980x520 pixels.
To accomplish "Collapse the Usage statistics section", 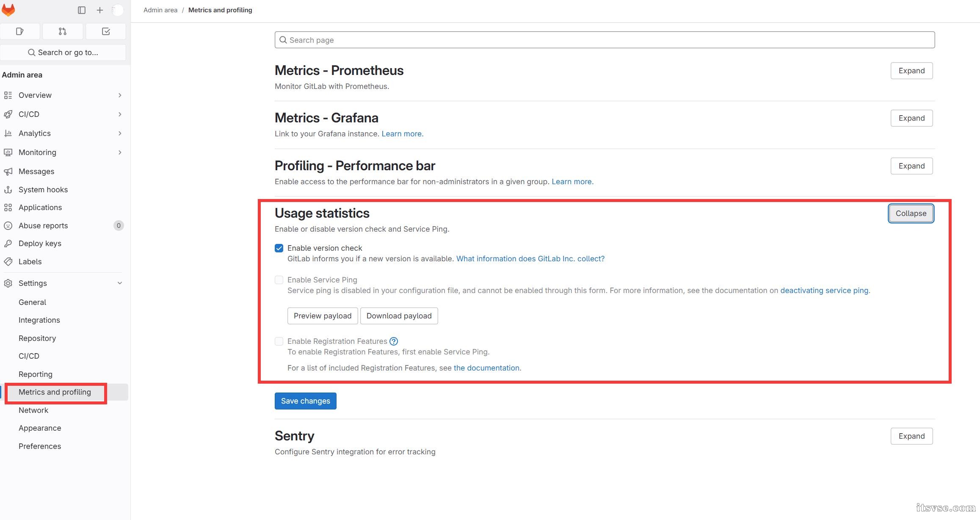I will pos(911,213).
